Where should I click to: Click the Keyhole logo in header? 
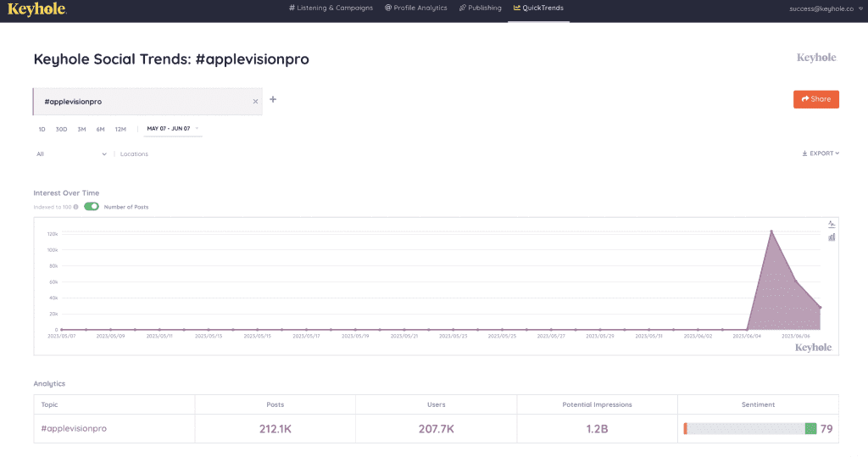(36, 8)
